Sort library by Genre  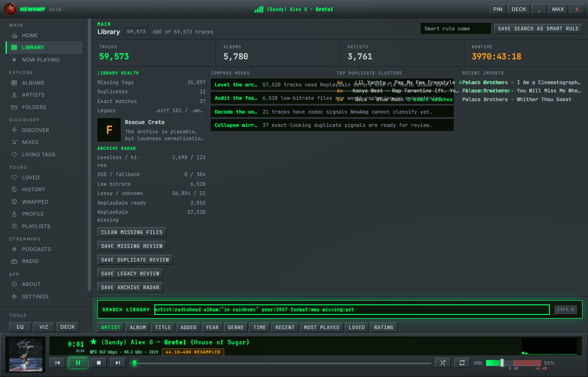[x=236, y=327]
